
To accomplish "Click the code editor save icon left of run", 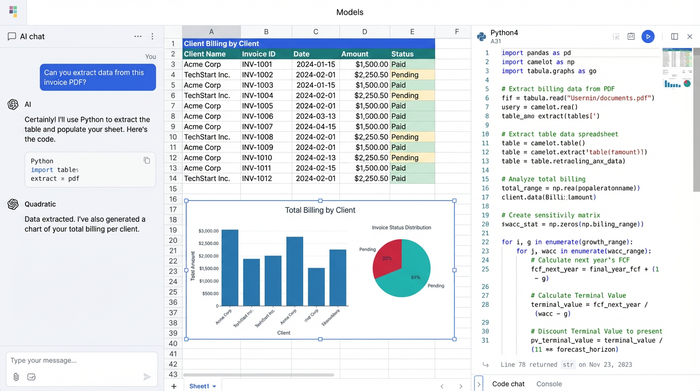I will pos(631,37).
